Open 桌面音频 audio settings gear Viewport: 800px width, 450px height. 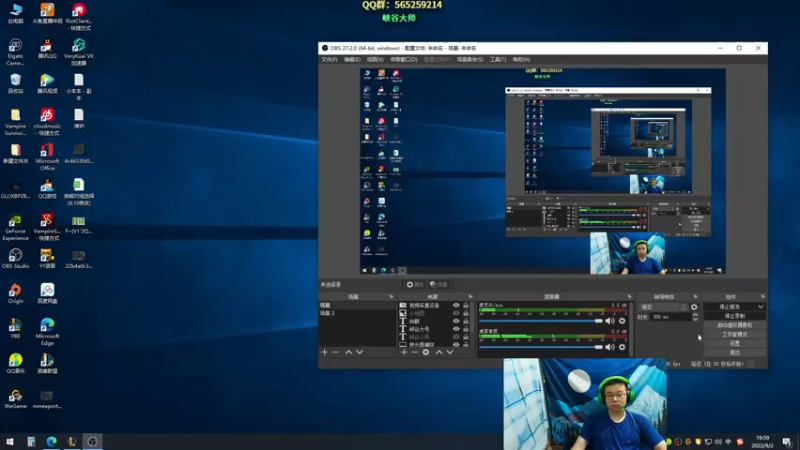[622, 347]
